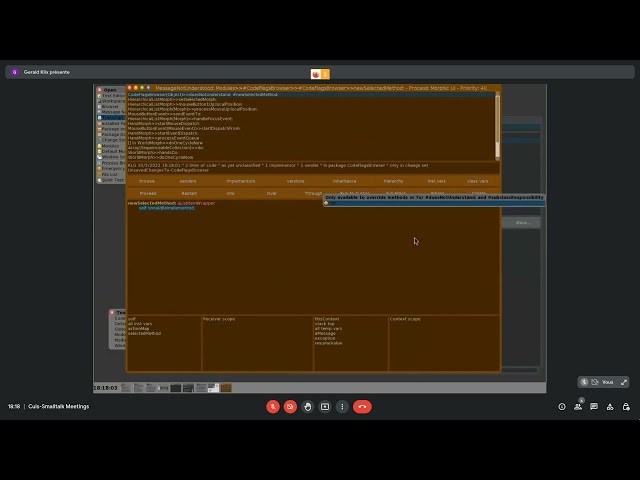Select 'all temp vars' in context list

(328, 329)
